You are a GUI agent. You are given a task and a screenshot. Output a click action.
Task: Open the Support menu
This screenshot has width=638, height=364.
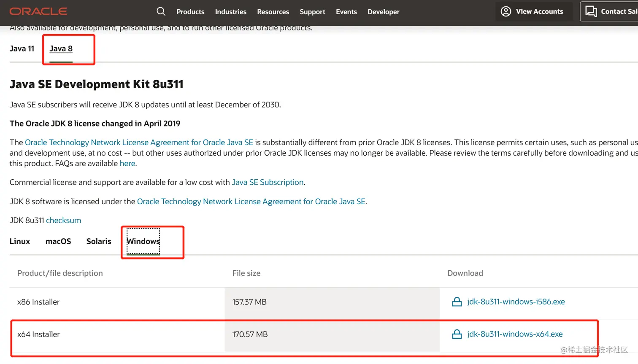[x=313, y=12]
